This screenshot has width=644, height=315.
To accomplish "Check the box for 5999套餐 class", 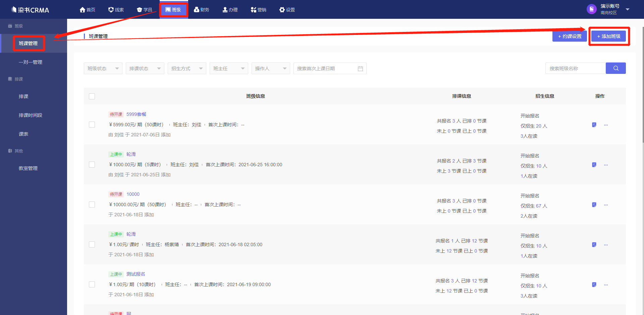I will [92, 125].
